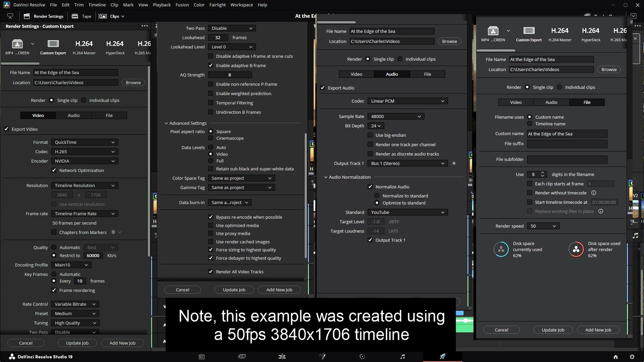Select Full data levels radio button

(x=211, y=161)
